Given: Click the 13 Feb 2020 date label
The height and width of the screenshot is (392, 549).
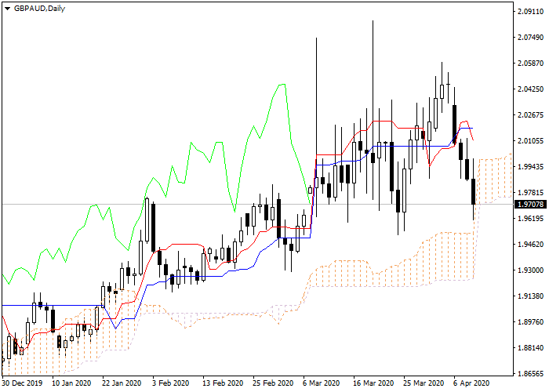Looking at the screenshot, I should (x=223, y=383).
